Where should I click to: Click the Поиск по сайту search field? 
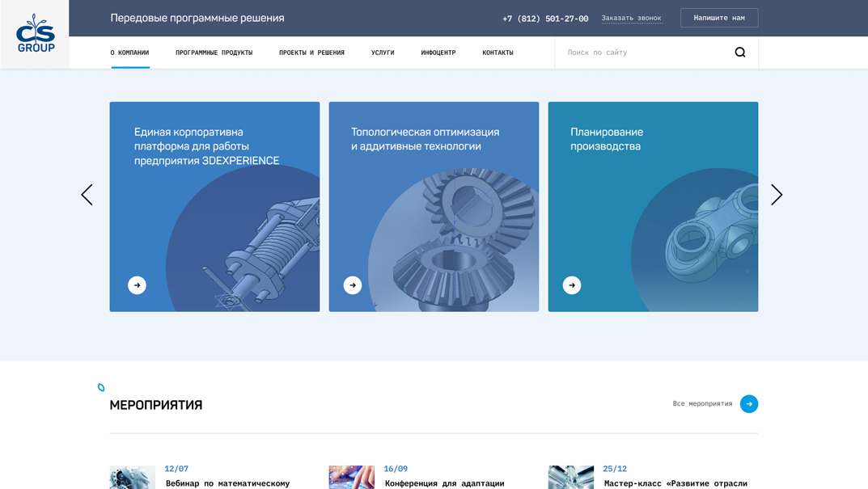pos(615,52)
